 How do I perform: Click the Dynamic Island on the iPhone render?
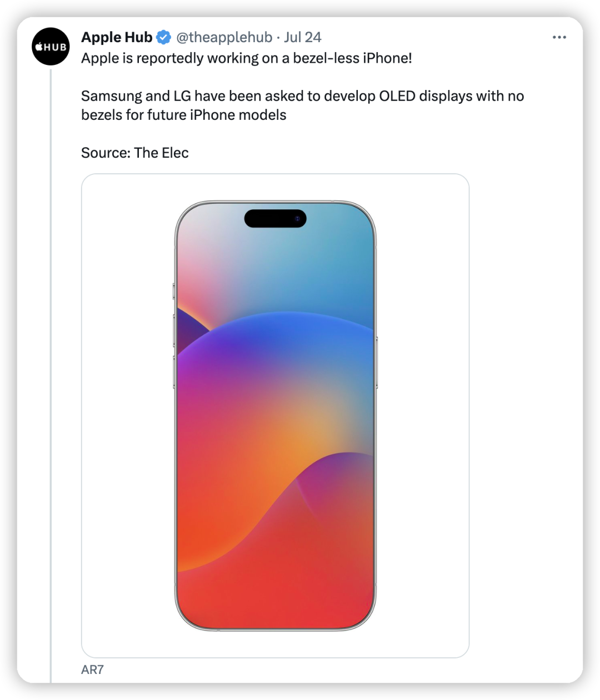(x=276, y=219)
